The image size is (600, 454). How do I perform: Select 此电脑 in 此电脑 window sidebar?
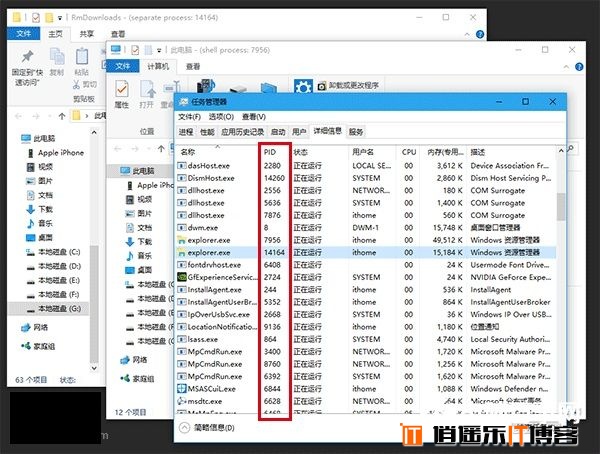coord(138,171)
